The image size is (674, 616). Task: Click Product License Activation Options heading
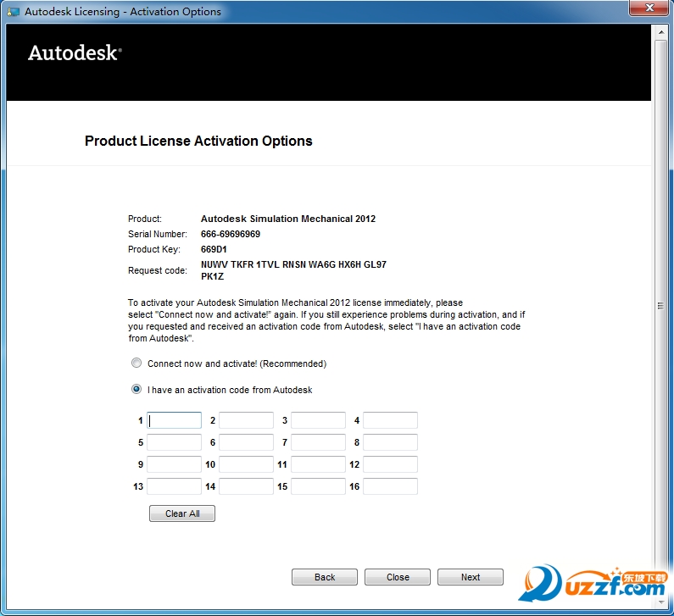[198, 141]
